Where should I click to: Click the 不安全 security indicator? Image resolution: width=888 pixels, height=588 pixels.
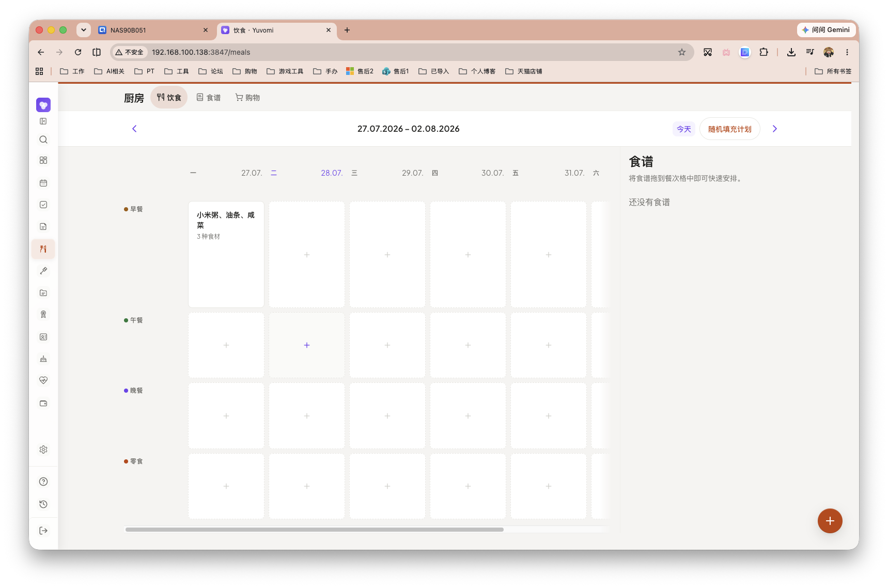pyautogui.click(x=129, y=52)
